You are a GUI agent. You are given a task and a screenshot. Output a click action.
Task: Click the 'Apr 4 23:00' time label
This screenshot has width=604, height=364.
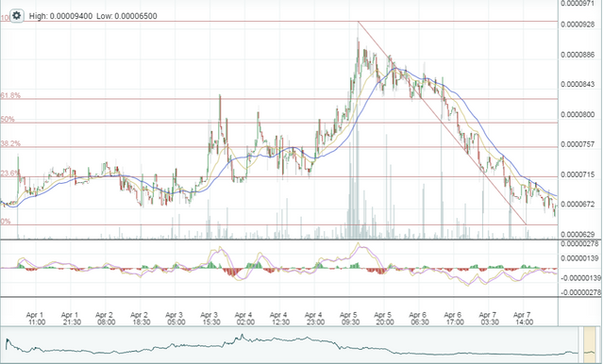coord(313,318)
